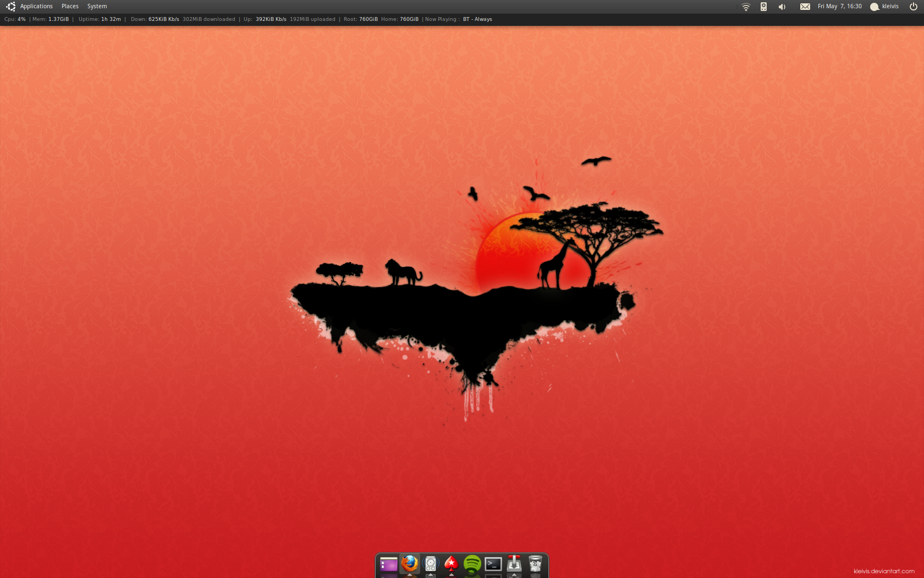Click the Root: 760GiB readout

click(361, 19)
